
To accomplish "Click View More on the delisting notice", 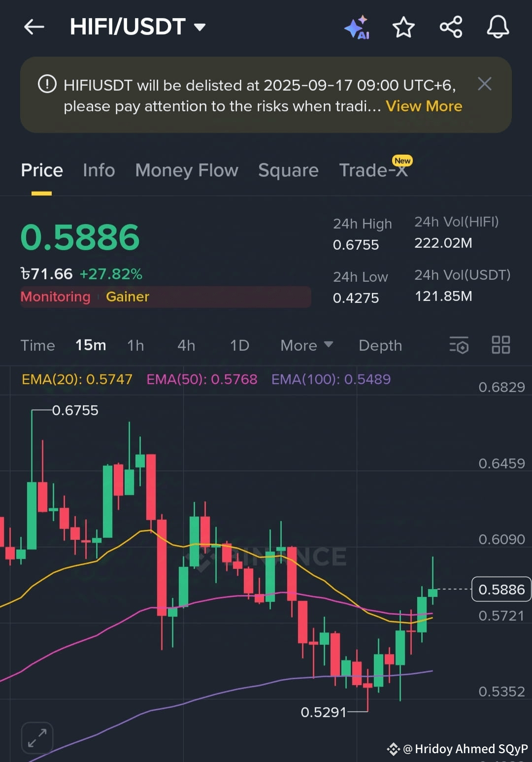I will pyautogui.click(x=424, y=105).
